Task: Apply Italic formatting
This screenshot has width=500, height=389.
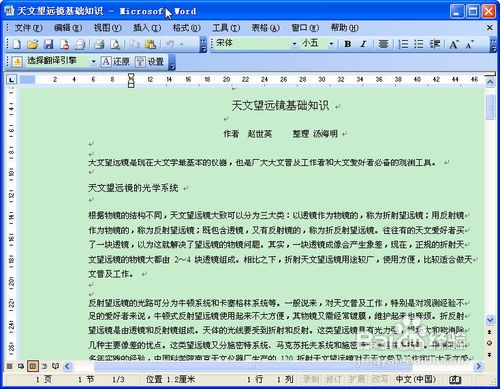Action: (x=363, y=44)
